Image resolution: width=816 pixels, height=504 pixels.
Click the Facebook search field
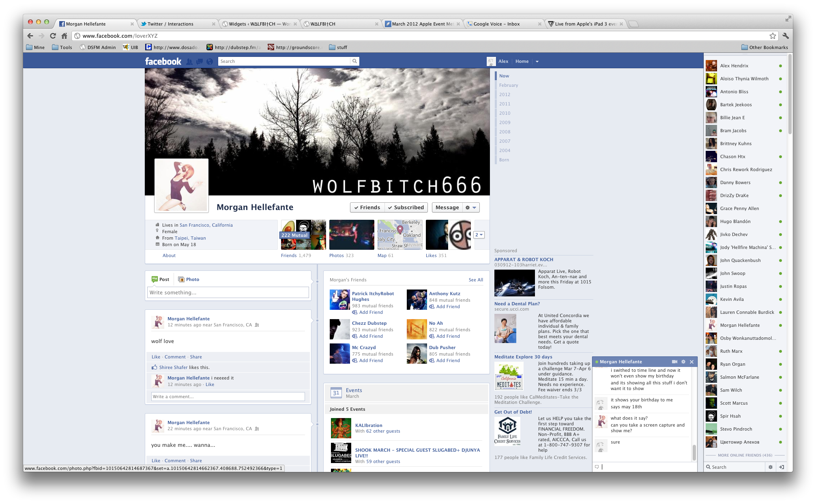(284, 61)
